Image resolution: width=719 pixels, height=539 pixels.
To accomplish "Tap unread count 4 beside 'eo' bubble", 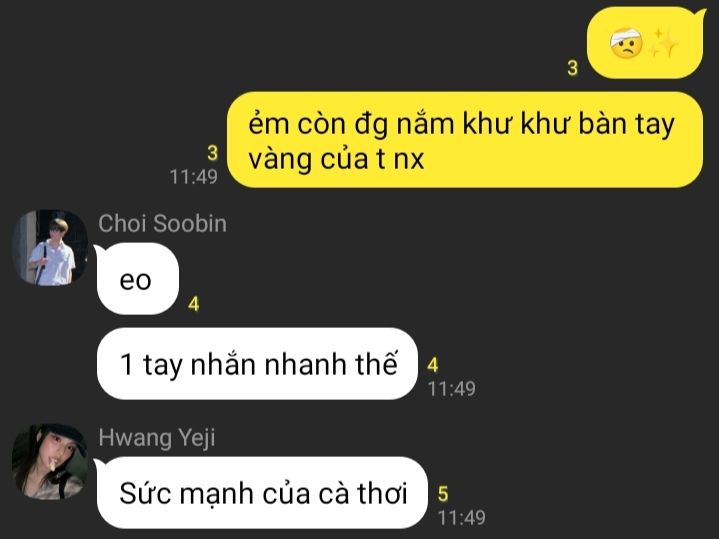I will 194,304.
